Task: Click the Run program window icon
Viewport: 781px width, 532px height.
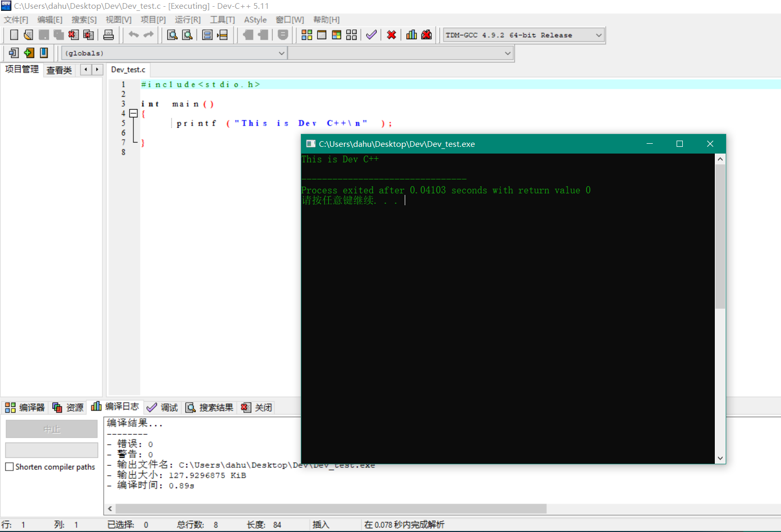Action: pos(321,35)
